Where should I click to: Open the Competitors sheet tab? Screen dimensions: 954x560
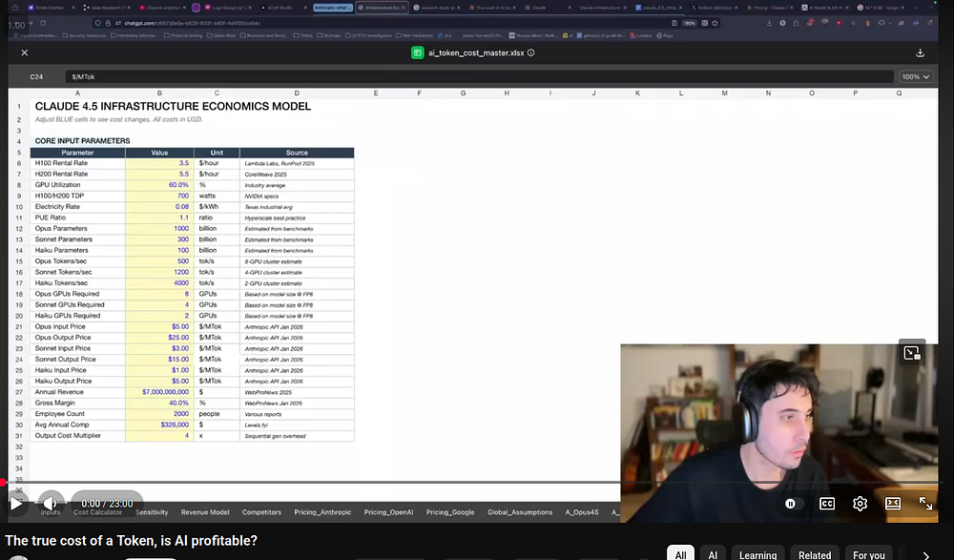261,512
